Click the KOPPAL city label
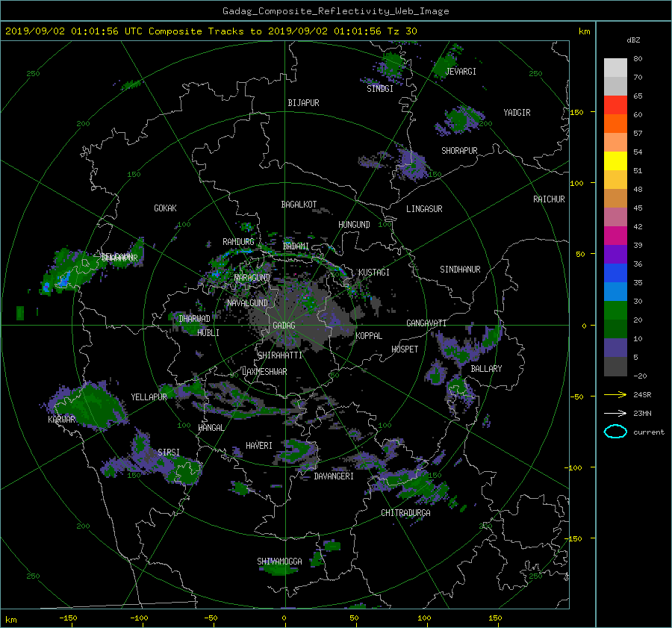 369,336
